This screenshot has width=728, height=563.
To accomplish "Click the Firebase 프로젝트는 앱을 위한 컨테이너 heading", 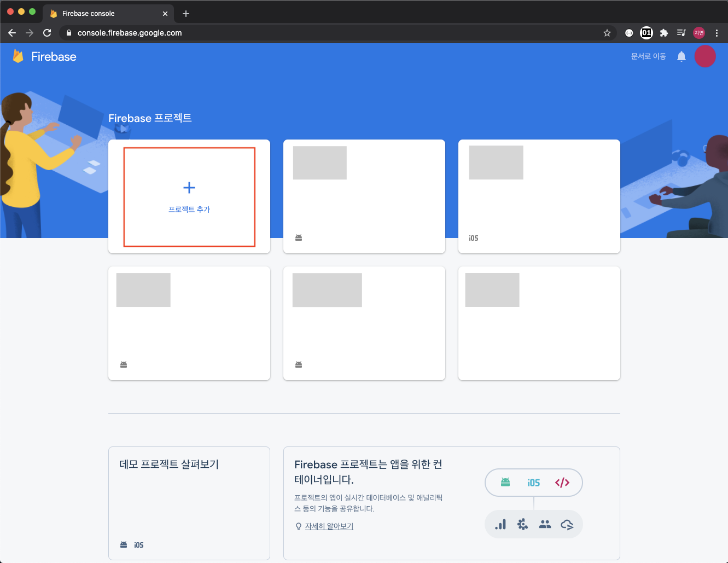I will [368, 472].
